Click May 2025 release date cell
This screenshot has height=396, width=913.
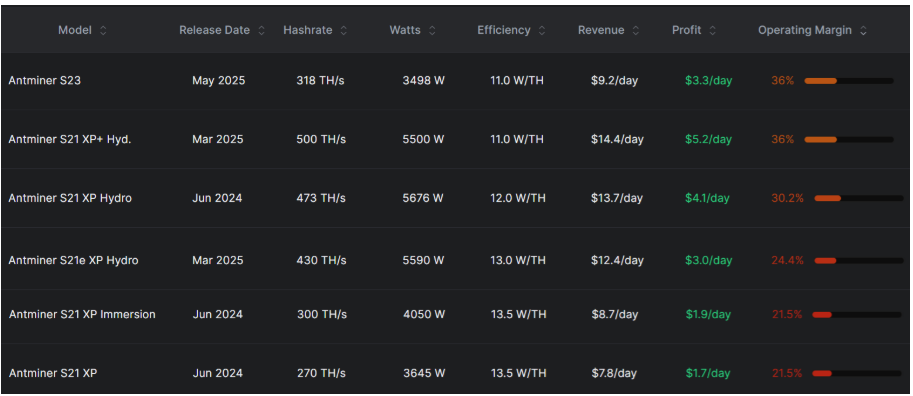pyautogui.click(x=218, y=81)
